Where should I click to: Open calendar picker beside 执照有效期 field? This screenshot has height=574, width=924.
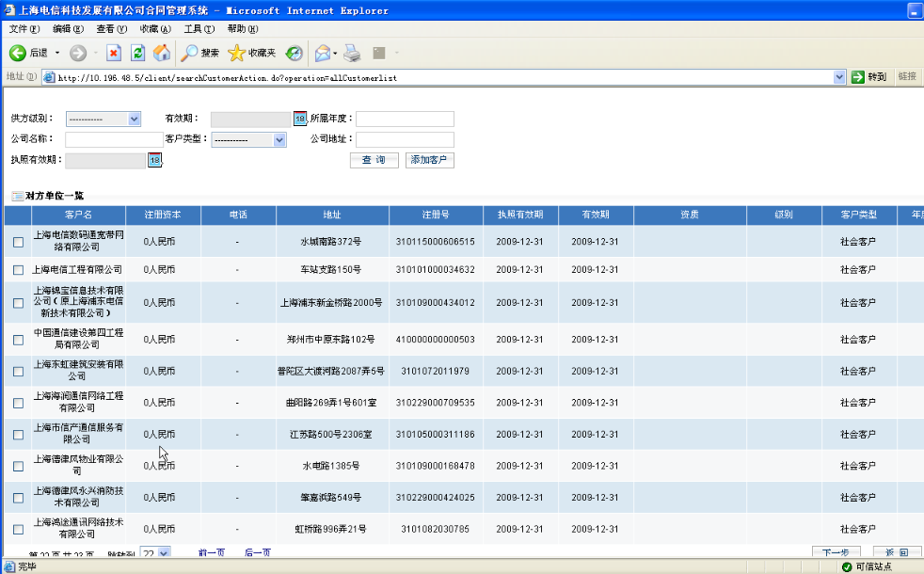(x=154, y=160)
